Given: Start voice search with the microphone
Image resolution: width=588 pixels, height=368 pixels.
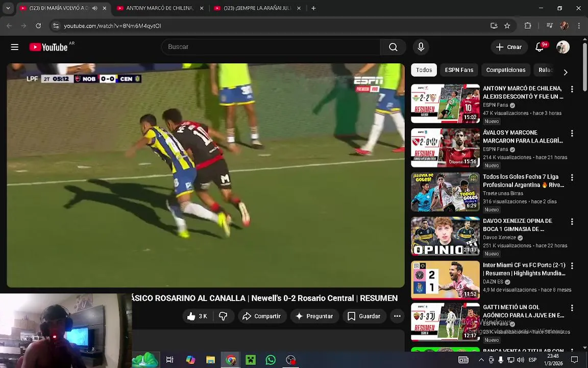Looking at the screenshot, I should [421, 47].
